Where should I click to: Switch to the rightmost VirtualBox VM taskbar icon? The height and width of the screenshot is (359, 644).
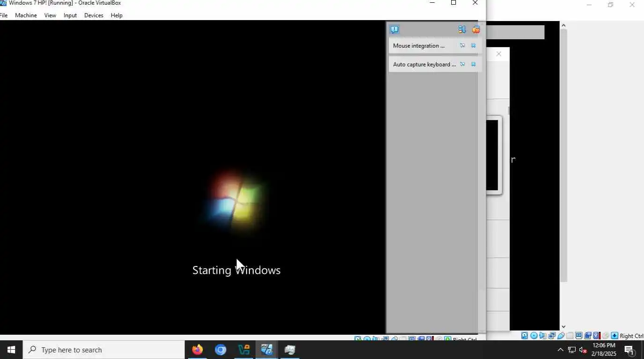point(290,350)
